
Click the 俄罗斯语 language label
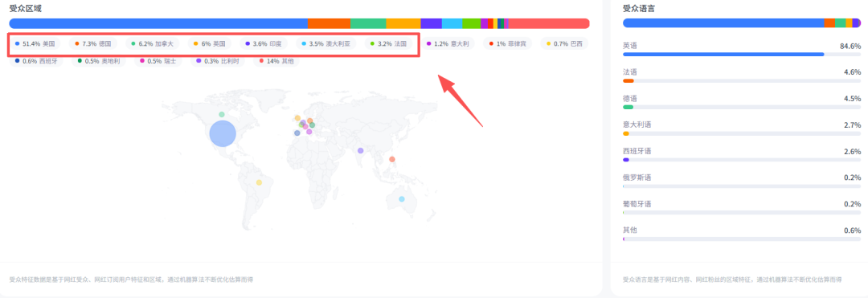pos(637,178)
